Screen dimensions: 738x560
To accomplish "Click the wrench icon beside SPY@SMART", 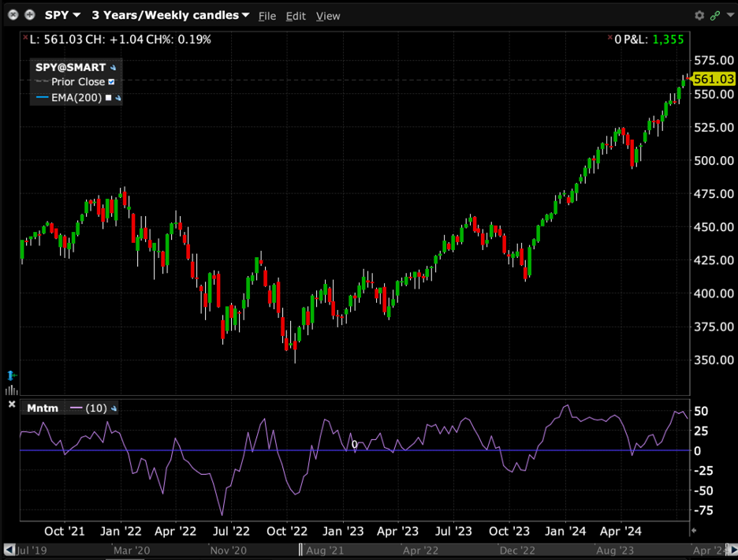I will tap(114, 68).
